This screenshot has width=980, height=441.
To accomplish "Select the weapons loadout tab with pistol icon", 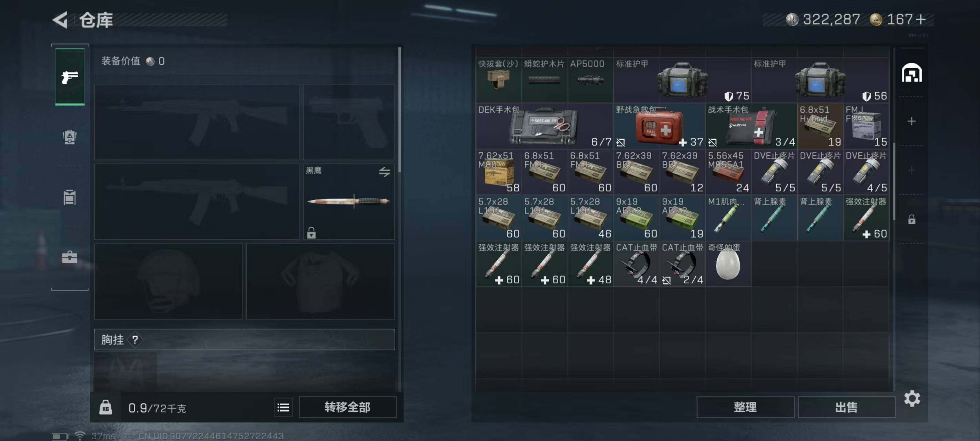I will click(70, 77).
